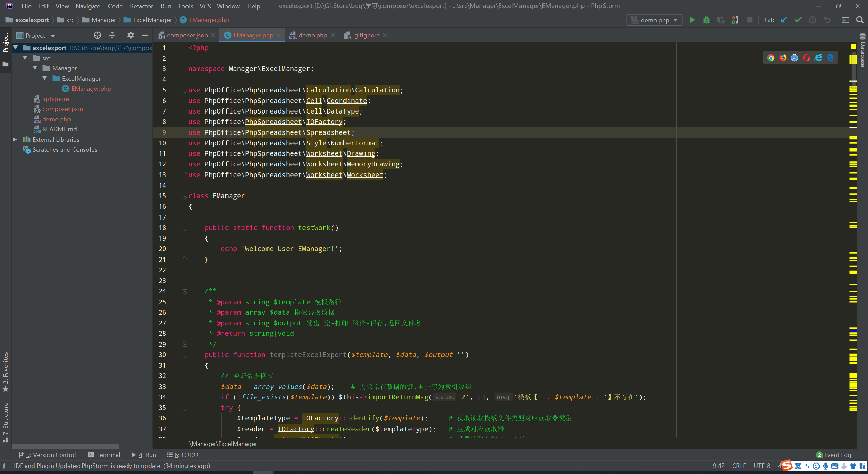Open demo.php run configuration dropdown
This screenshot has width=868, height=474.
click(654, 20)
